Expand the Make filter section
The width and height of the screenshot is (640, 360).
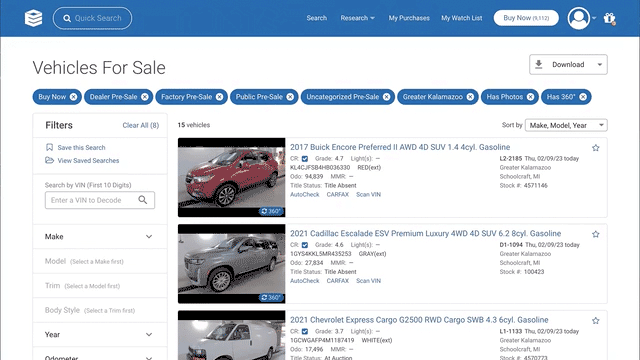click(x=100, y=237)
